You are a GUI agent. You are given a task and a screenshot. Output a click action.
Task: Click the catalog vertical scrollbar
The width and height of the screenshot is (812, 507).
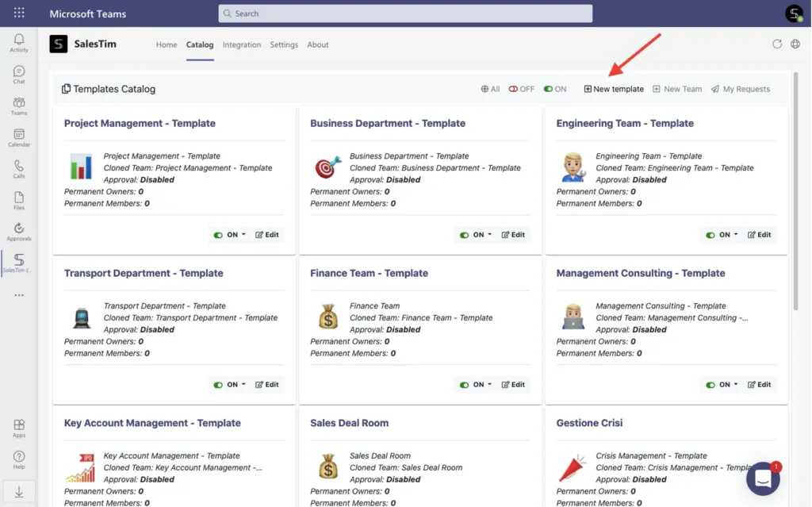click(795, 190)
